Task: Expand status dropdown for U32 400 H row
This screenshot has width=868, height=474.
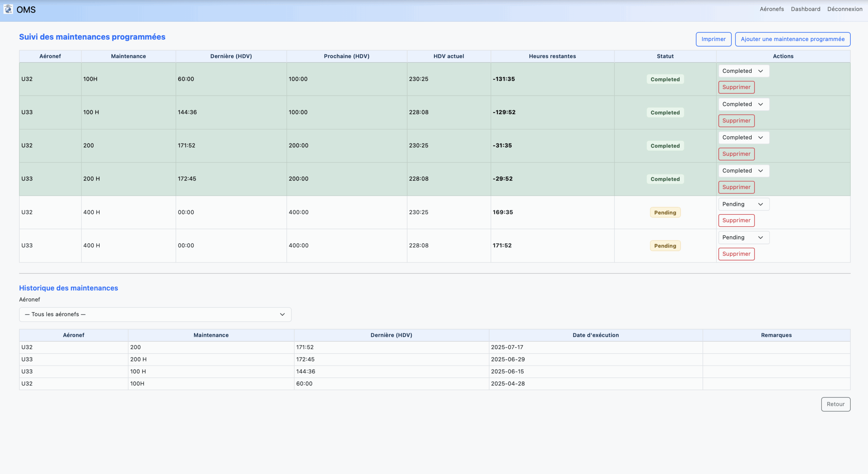Action: (743, 204)
